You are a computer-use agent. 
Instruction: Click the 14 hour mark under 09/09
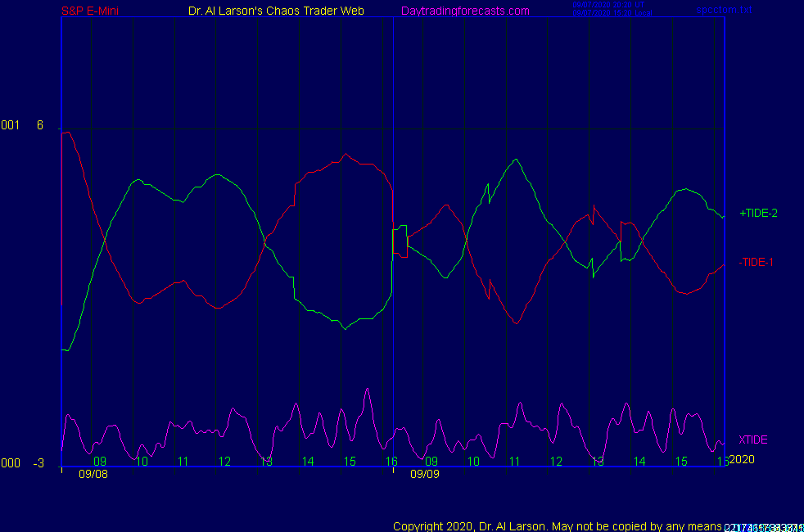pos(639,462)
